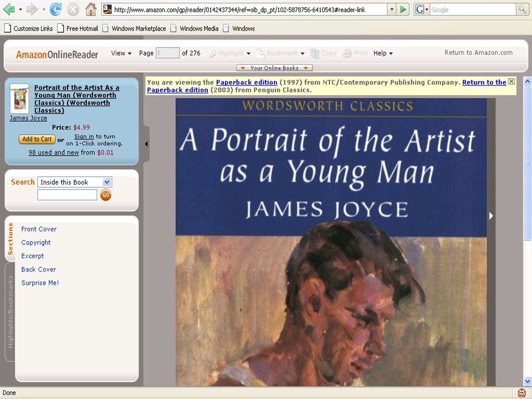Click the vertical scrollbar thumb

527,163
